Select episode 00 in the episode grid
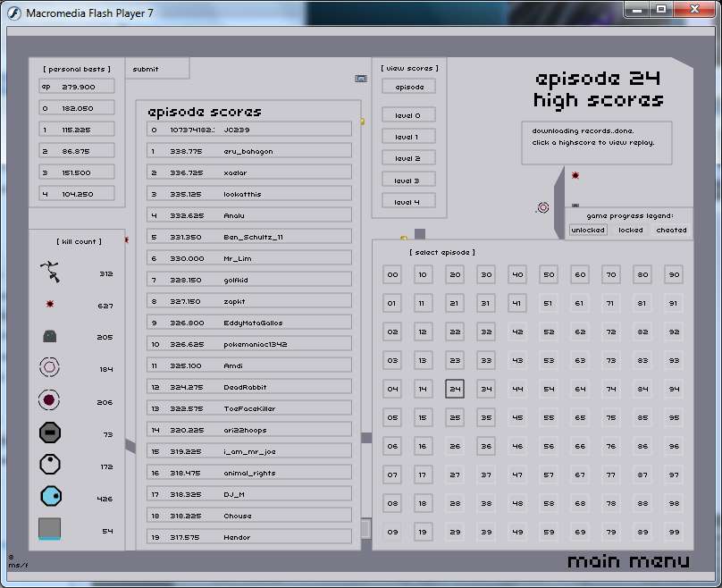Screen dimensions: 722x588 392,274
